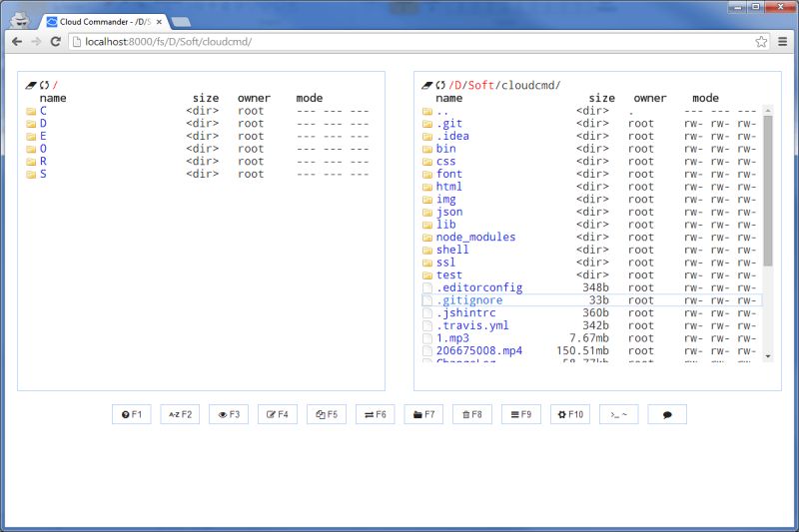Click the browser address bar
Screen dimensions: 799x532
coord(417,42)
